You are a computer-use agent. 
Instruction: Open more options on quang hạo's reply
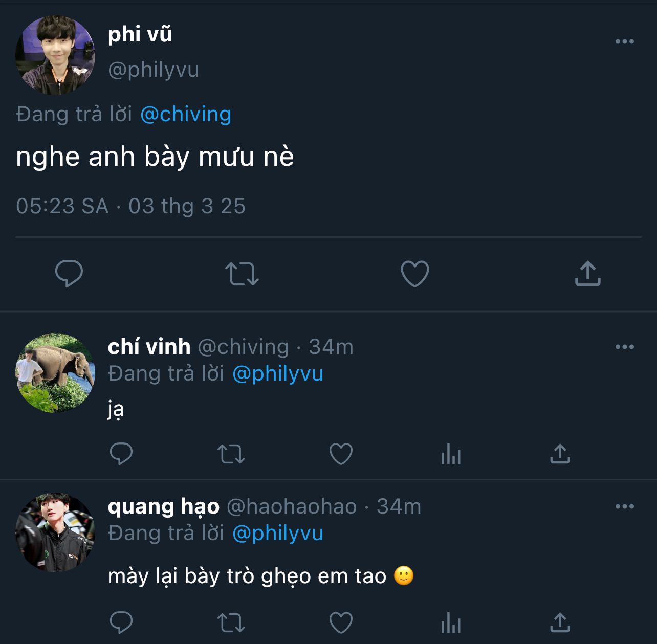624,507
